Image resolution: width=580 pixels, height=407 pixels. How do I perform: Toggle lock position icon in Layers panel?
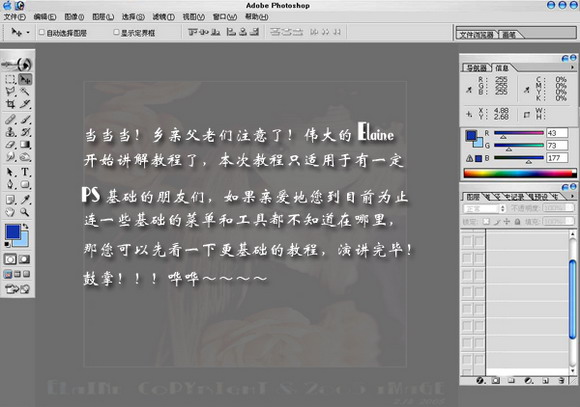tap(507, 222)
